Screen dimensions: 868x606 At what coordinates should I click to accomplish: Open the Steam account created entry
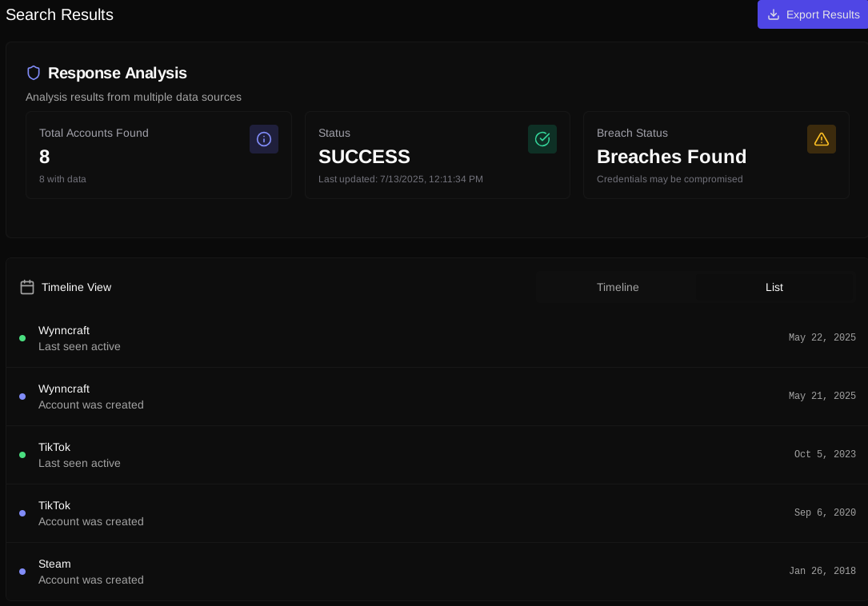(x=91, y=572)
